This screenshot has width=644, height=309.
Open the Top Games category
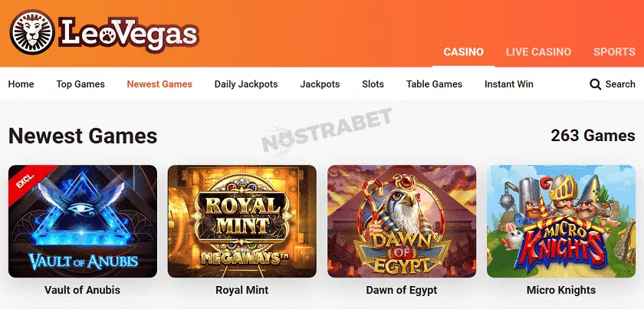coord(80,84)
